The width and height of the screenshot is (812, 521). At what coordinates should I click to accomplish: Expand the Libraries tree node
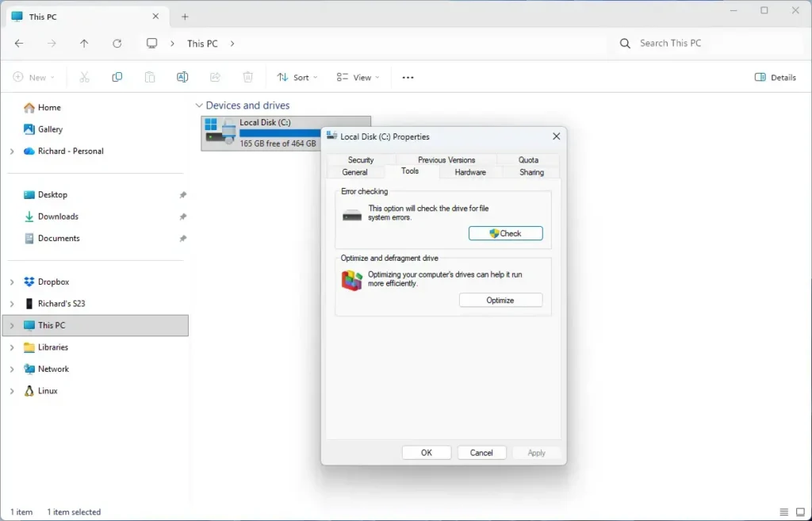pos(12,347)
